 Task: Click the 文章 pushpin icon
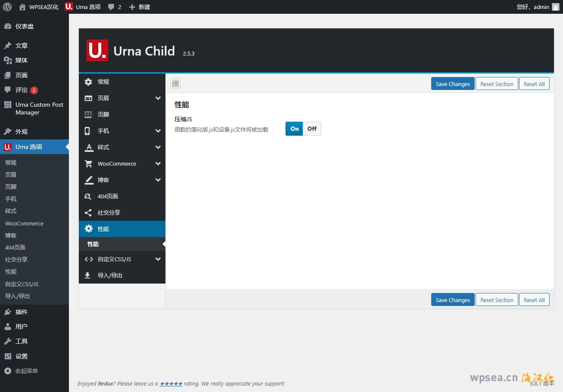click(8, 46)
